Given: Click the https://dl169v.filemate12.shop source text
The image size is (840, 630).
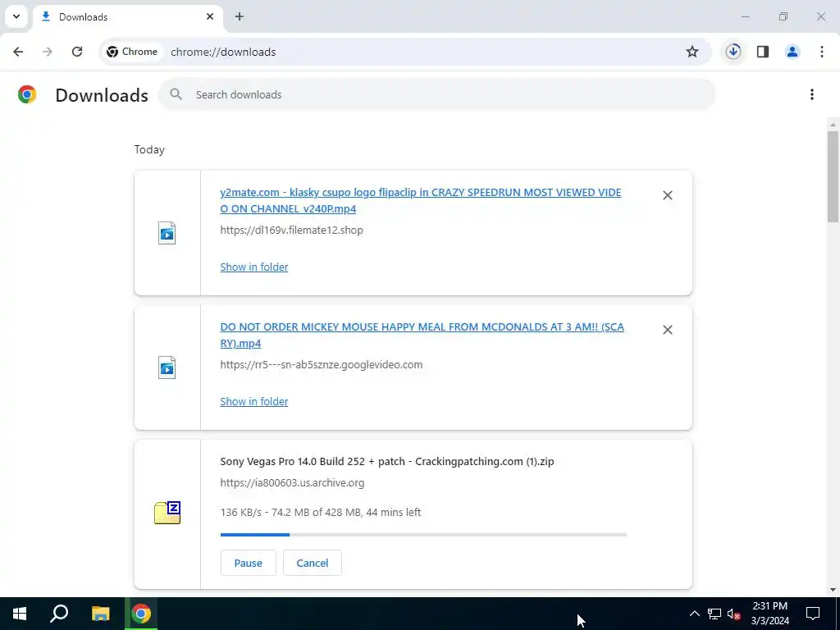Looking at the screenshot, I should (291, 230).
